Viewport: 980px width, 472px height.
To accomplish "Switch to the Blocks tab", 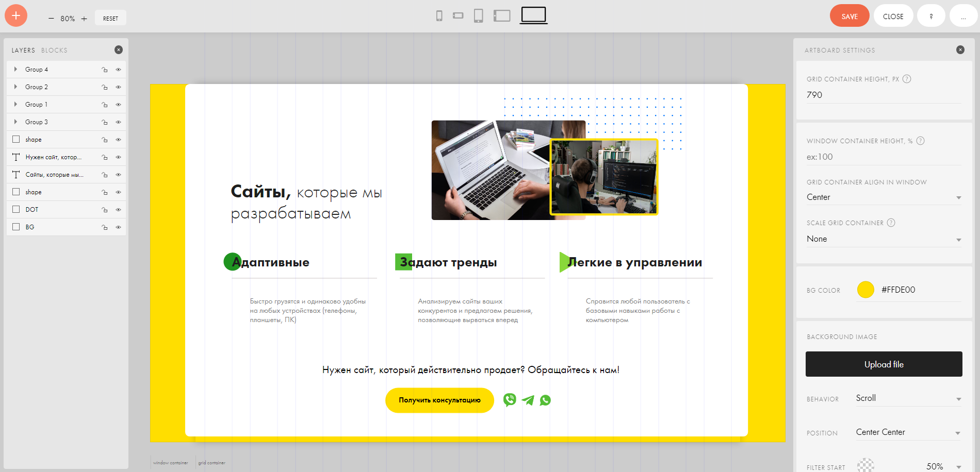I will [54, 50].
